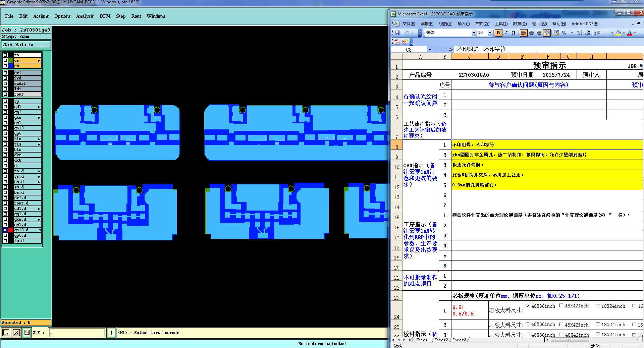The height and width of the screenshot is (348, 644).
Task: Toggle the 'rout' layer checkbox
Action: click(x=5, y=94)
